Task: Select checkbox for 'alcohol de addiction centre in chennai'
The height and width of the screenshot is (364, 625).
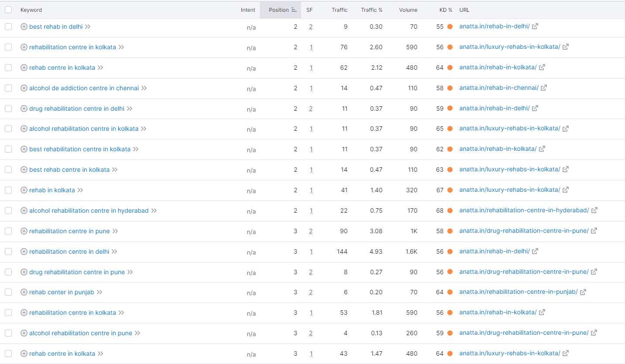Action: pyautogui.click(x=8, y=88)
